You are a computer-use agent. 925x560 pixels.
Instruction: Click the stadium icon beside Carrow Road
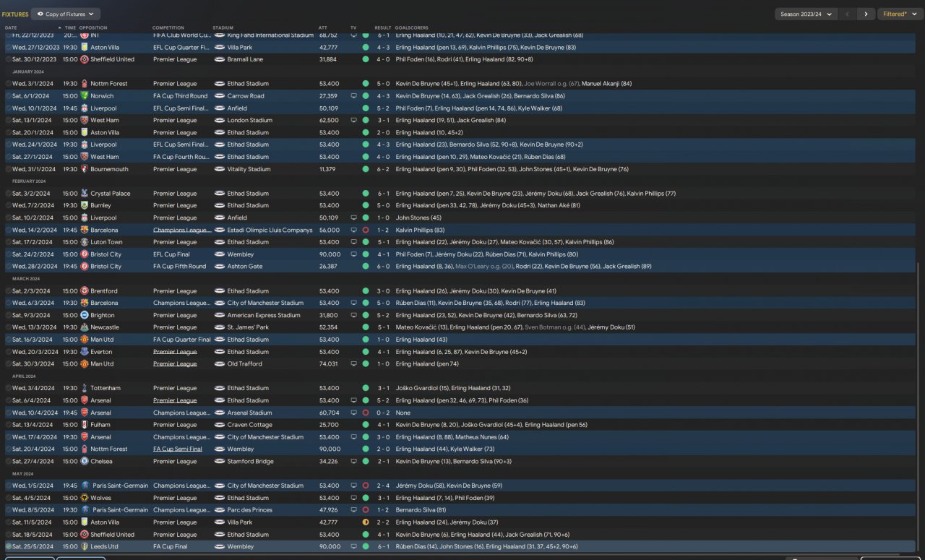(x=220, y=96)
